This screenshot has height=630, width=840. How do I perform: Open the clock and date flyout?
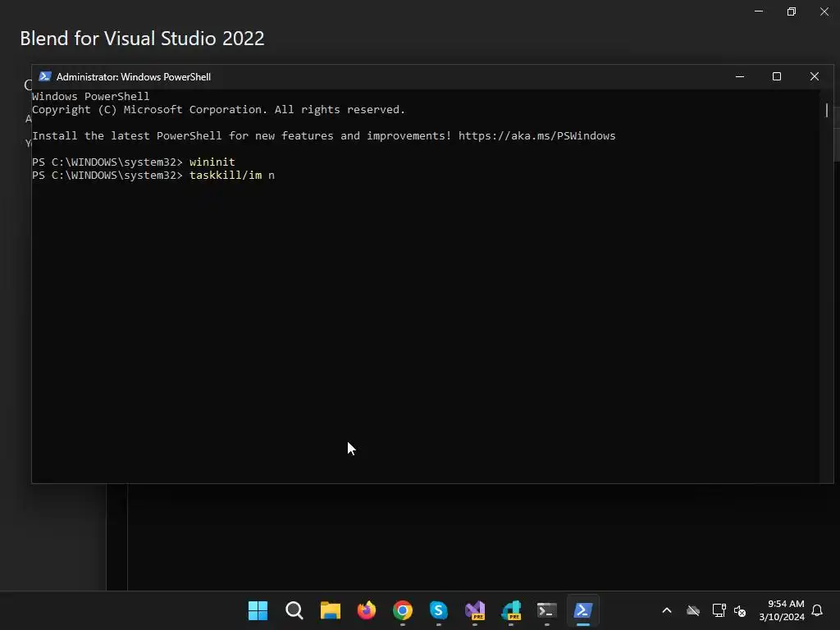pos(782,610)
